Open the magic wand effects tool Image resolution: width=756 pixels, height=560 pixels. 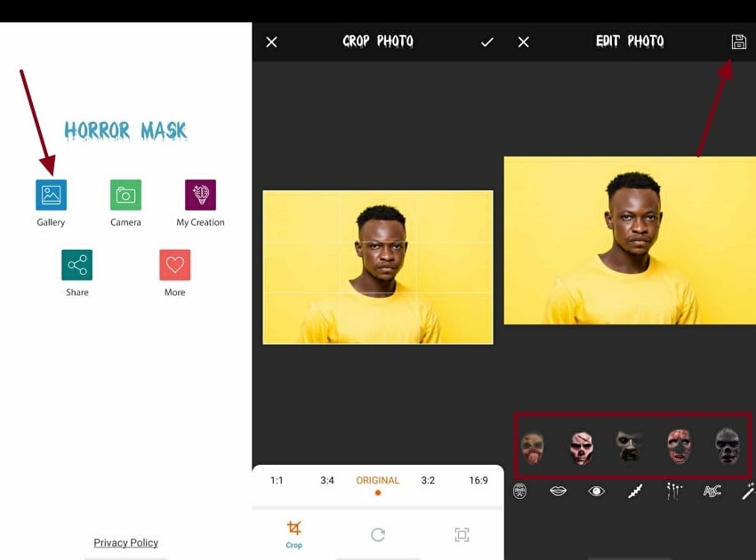click(748, 491)
